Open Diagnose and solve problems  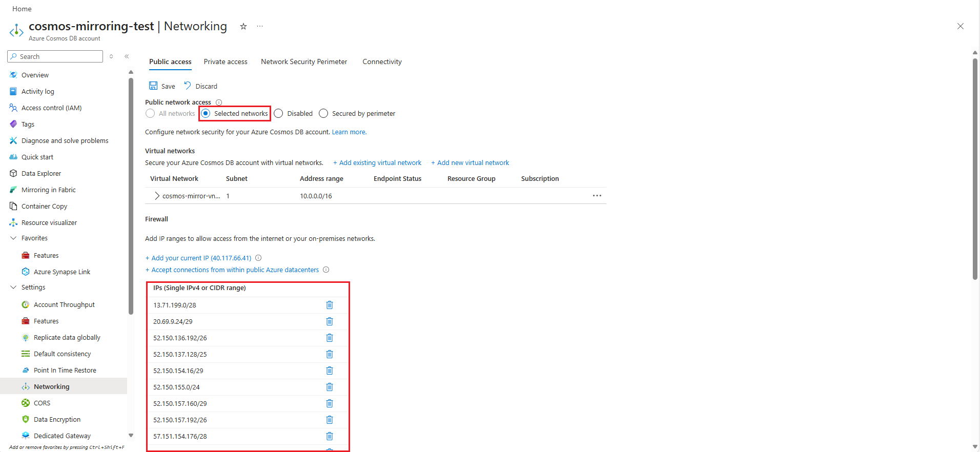(x=65, y=140)
